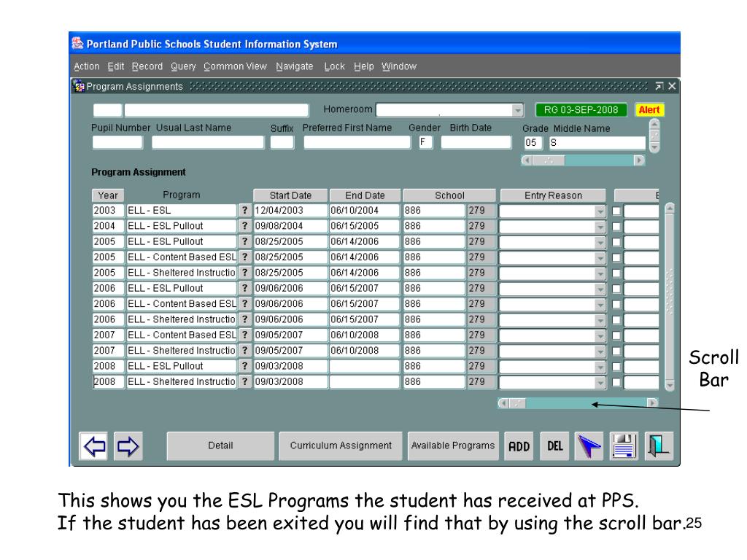
Task: Click the ? lookup for 2004 ESL Pullout
Action: 245,226
